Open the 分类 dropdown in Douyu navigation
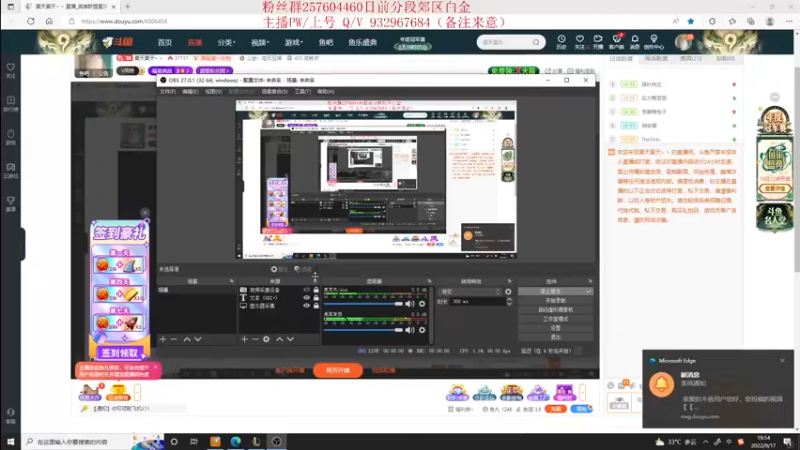800x450 pixels. (x=226, y=42)
